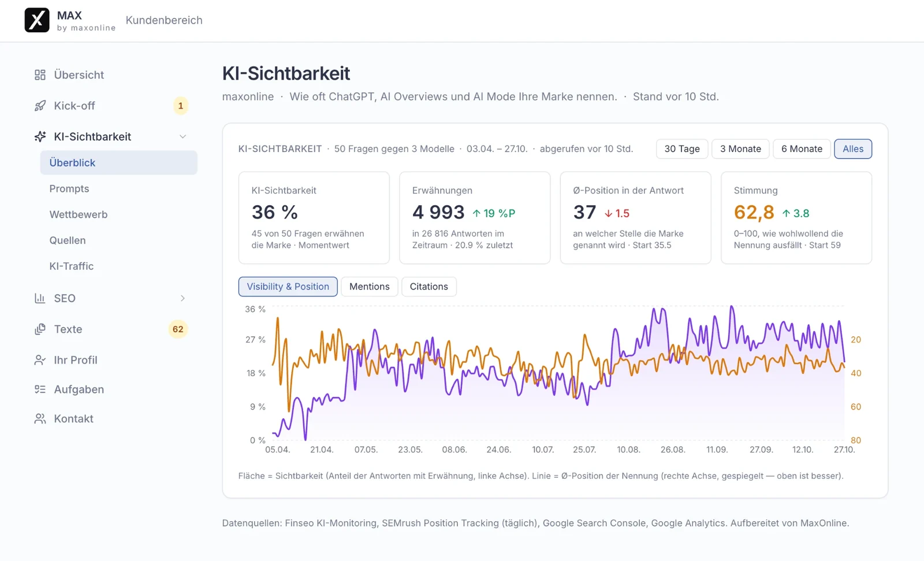The height and width of the screenshot is (561, 924).
Task: Collapse the KI-Sichtbarkeit submenu chevron
Action: [182, 136]
